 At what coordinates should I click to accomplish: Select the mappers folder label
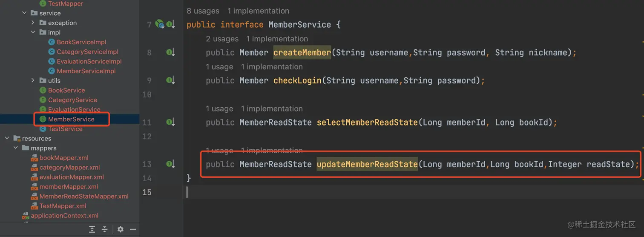point(43,148)
